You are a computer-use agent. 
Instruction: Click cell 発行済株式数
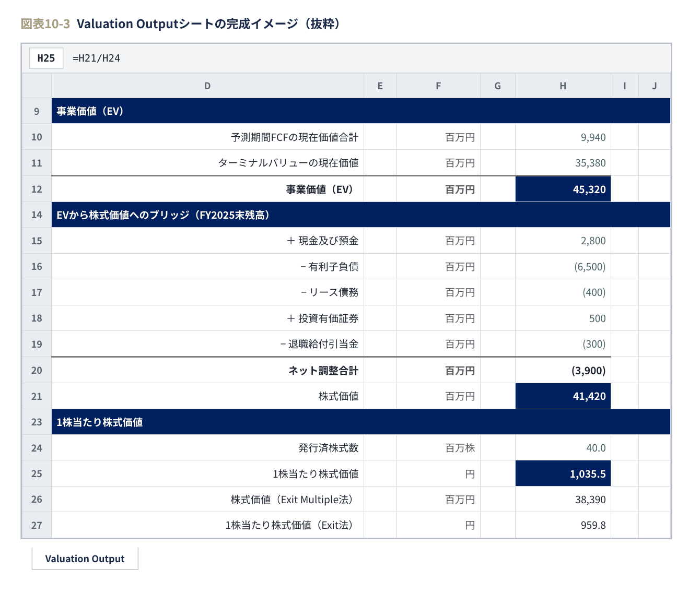tap(207, 448)
